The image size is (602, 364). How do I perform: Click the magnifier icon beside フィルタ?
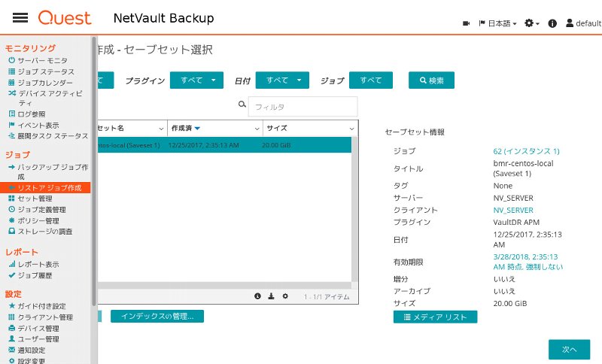[242, 105]
